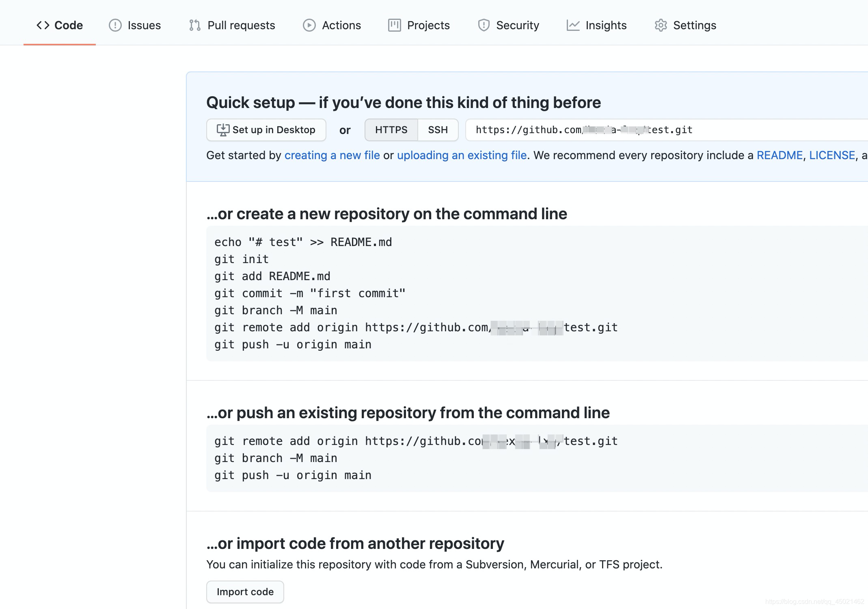Open the Code tab
868x609 pixels.
click(60, 25)
